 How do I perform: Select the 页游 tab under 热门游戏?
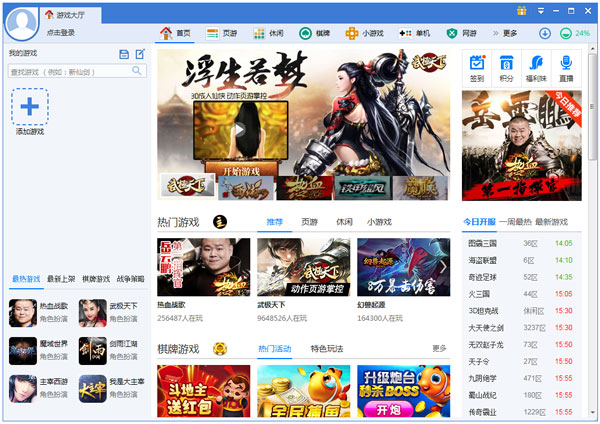coord(309,222)
